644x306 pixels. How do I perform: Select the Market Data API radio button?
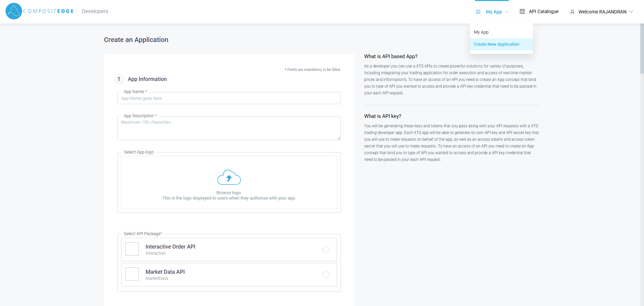pyautogui.click(x=326, y=275)
